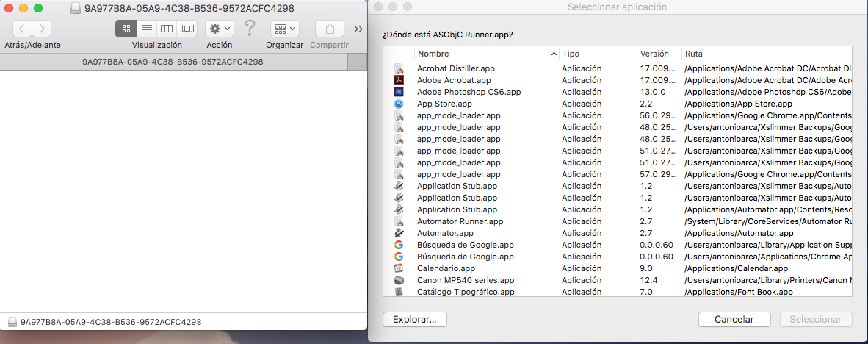
Task: Select Application Stub.app in Automator.app path
Action: (618, 209)
